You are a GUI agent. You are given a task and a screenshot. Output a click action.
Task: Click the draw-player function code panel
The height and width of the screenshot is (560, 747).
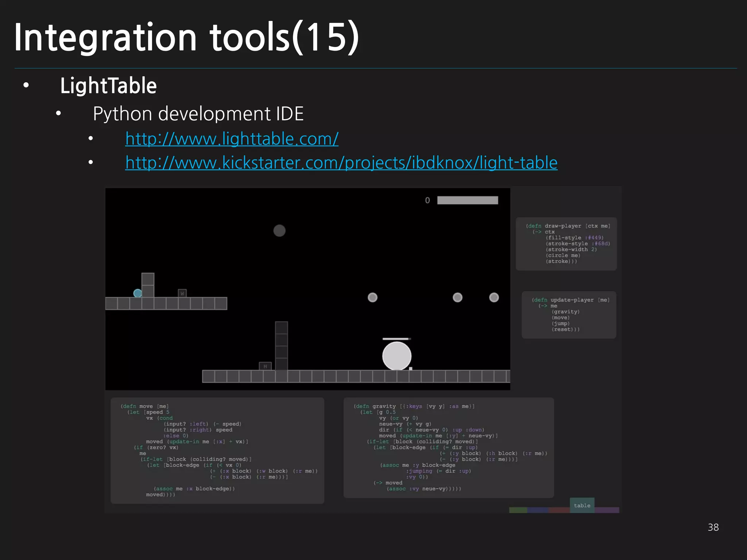tap(566, 244)
